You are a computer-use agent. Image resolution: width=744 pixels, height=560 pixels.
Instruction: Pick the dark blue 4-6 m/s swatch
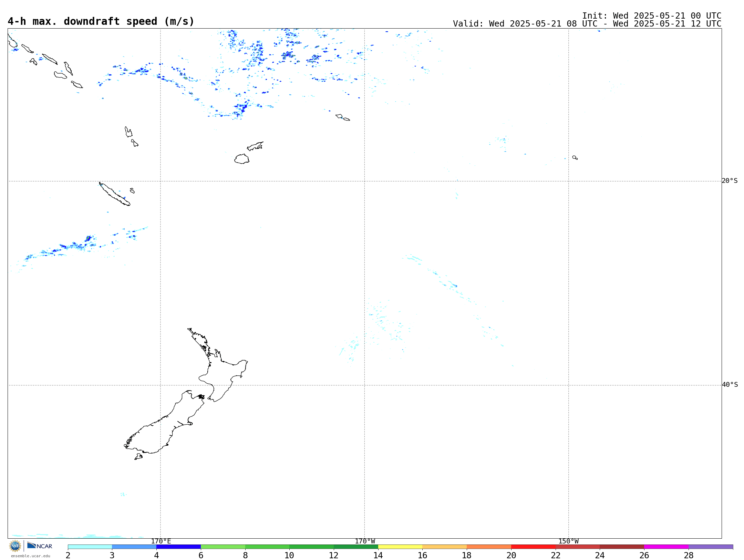point(179,547)
